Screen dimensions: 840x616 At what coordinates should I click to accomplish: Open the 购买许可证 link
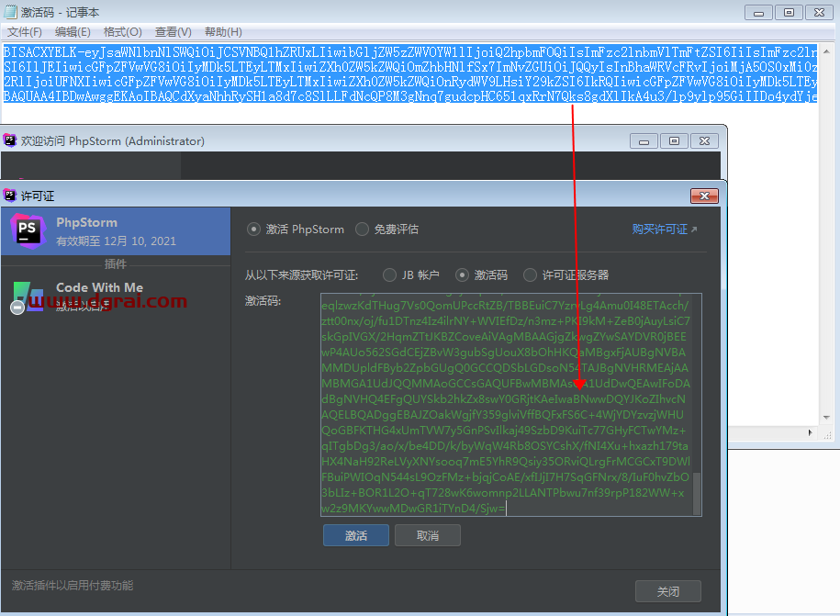(x=664, y=230)
